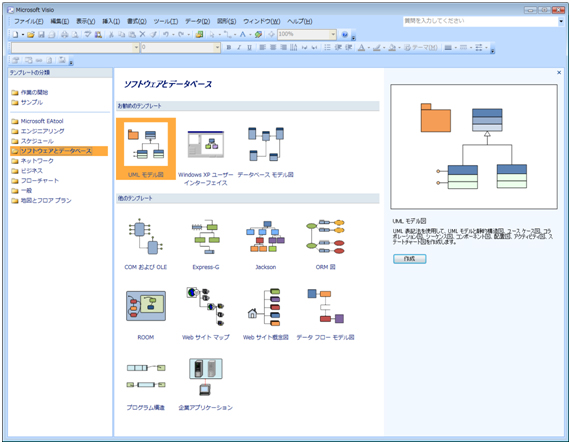Open the font size dropdown
This screenshot has width=571, height=444.
point(217,48)
